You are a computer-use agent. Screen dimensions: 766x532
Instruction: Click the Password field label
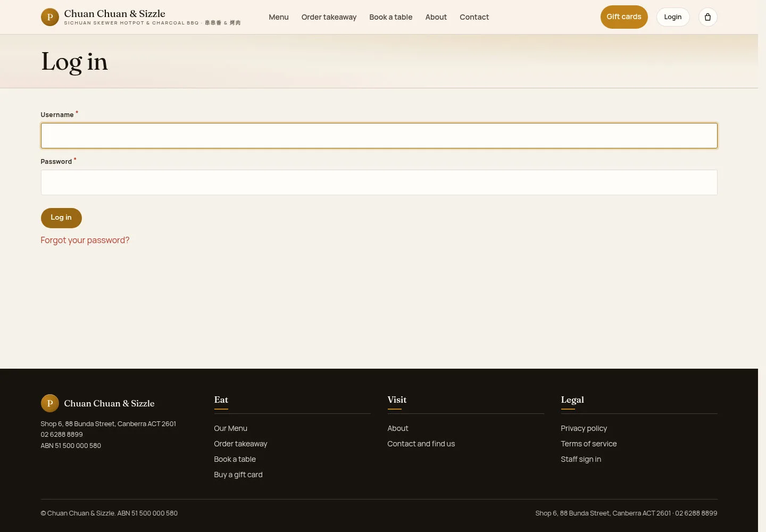click(56, 162)
